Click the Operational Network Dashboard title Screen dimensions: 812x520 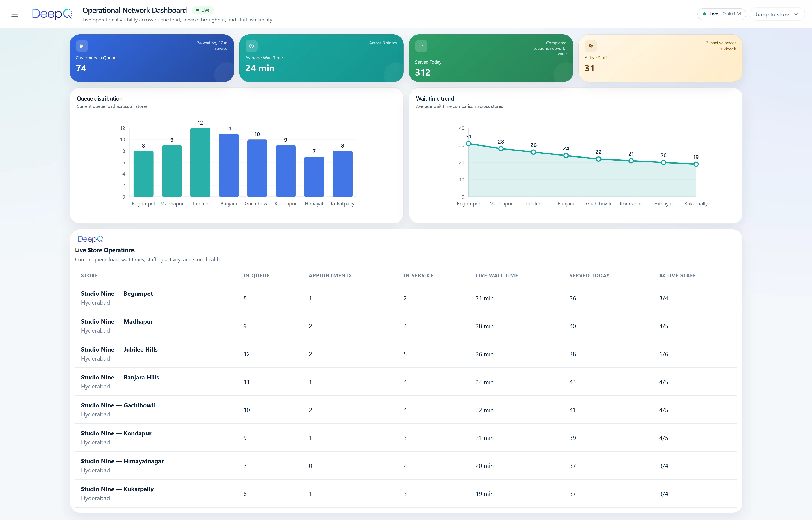135,11
